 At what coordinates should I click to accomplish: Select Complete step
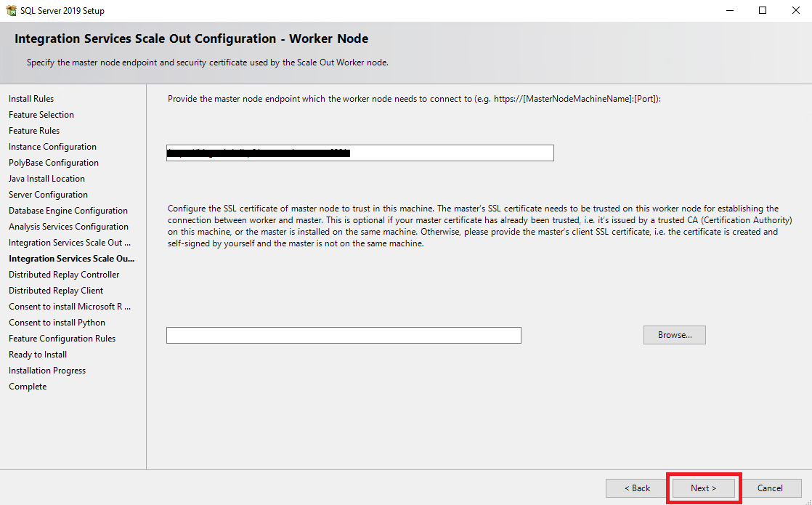(x=28, y=387)
